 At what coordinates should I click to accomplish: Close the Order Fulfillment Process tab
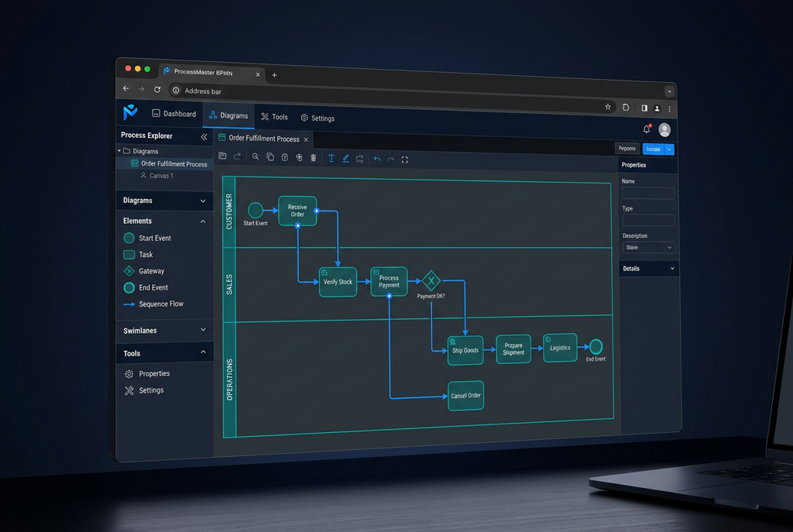point(306,139)
